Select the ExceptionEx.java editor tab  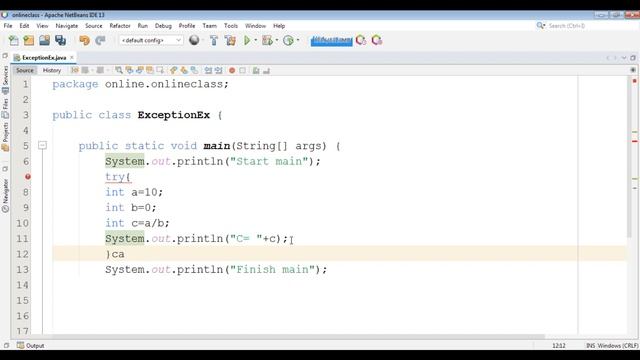[44, 58]
